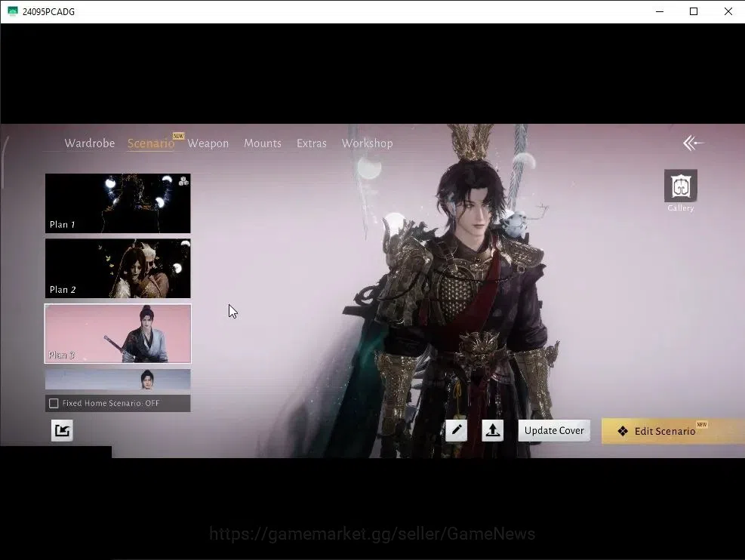745x560 pixels.
Task: Click the upload share icon
Action: pyautogui.click(x=492, y=430)
